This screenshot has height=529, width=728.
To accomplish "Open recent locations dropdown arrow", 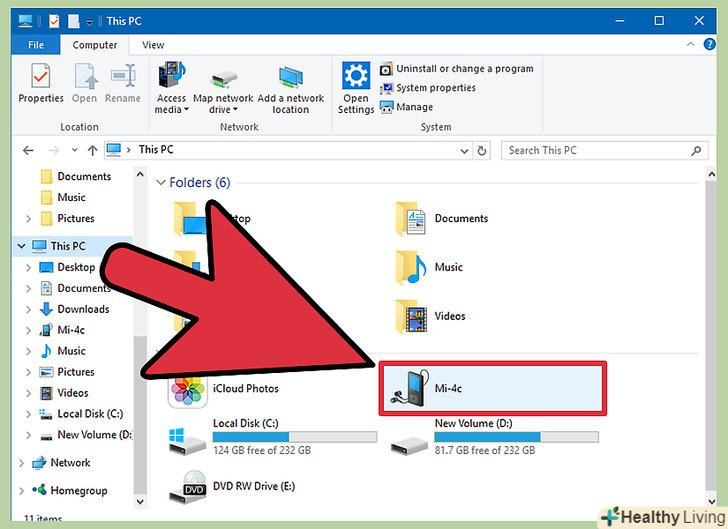I will 74,150.
